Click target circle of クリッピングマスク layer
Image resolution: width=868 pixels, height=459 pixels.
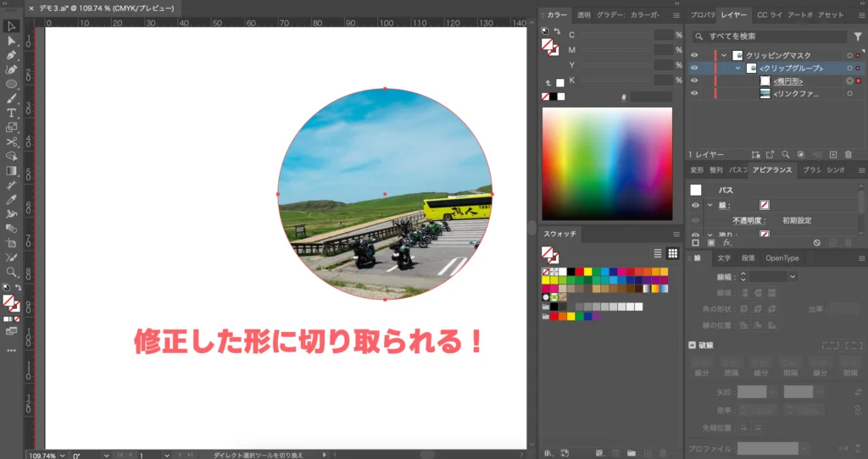click(849, 55)
